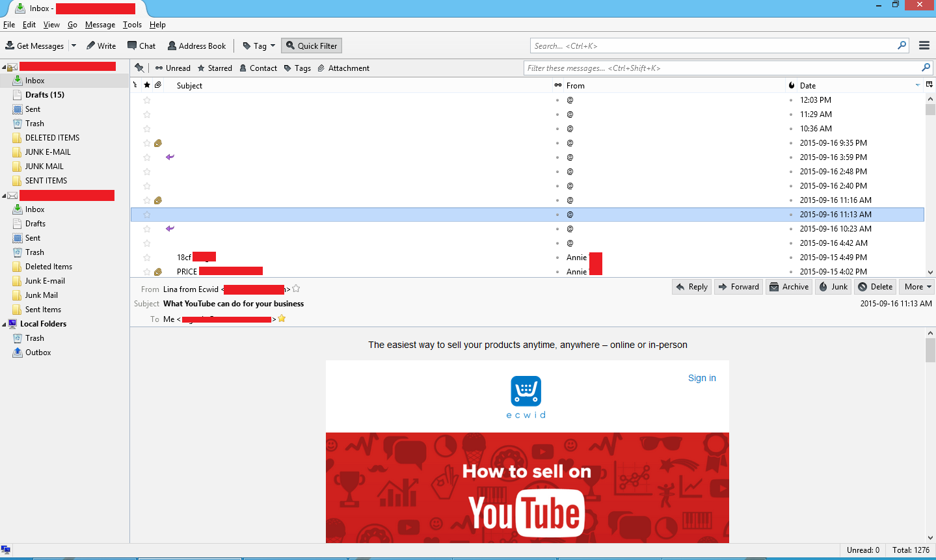Click the paperclip icon on the 9:35 PM message
Screen dimensions: 936x560
click(157, 143)
